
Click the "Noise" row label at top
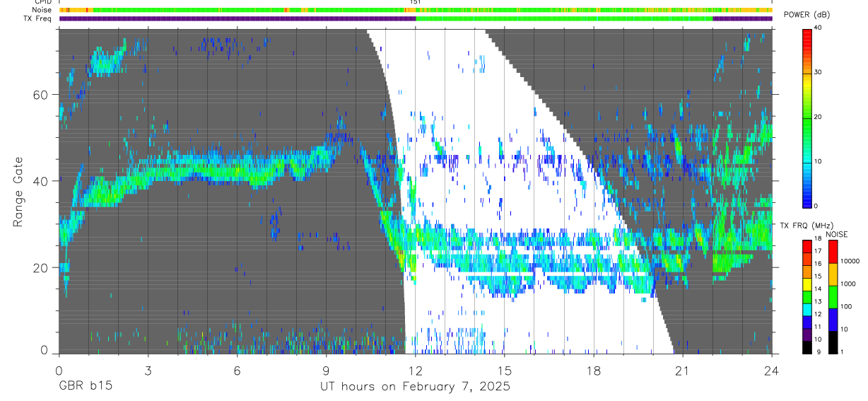click(x=42, y=10)
